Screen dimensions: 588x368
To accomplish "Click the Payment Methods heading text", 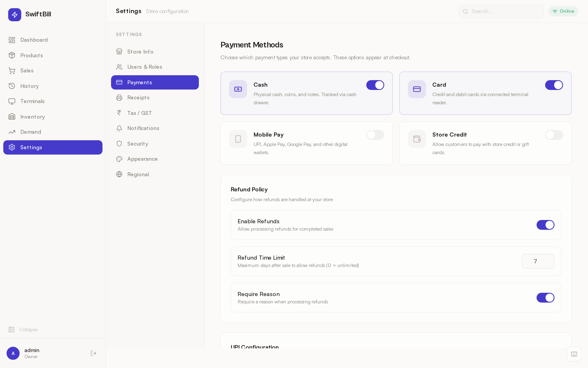I will click(252, 45).
